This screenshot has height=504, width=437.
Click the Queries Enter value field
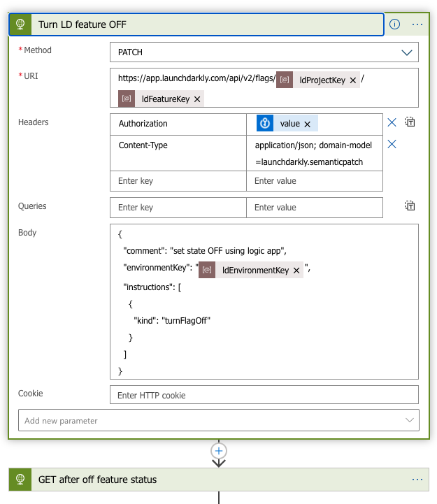[x=315, y=208]
